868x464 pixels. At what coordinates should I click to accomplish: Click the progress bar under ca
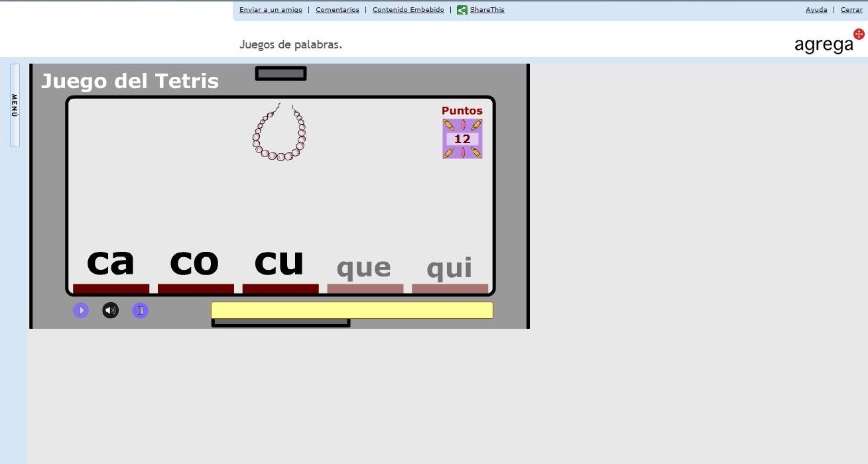pos(111,288)
